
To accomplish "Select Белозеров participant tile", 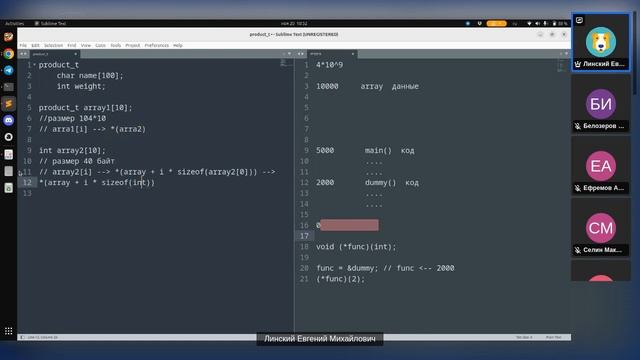I will click(x=600, y=104).
